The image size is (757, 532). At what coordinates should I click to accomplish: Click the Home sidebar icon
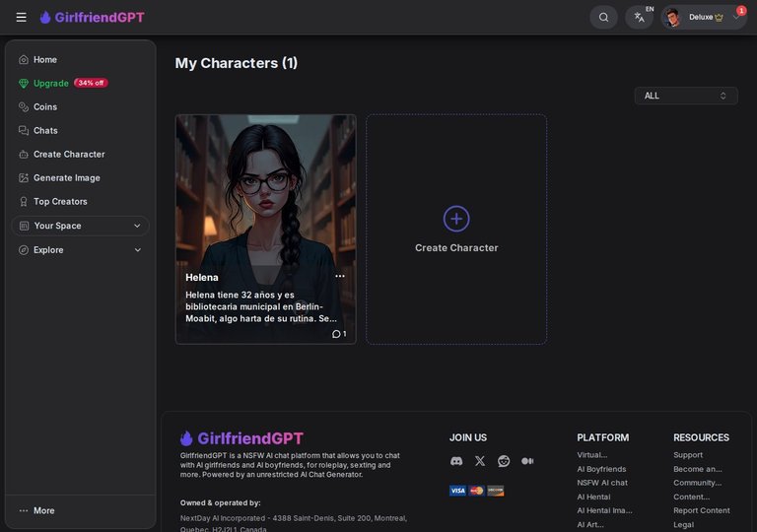click(24, 59)
